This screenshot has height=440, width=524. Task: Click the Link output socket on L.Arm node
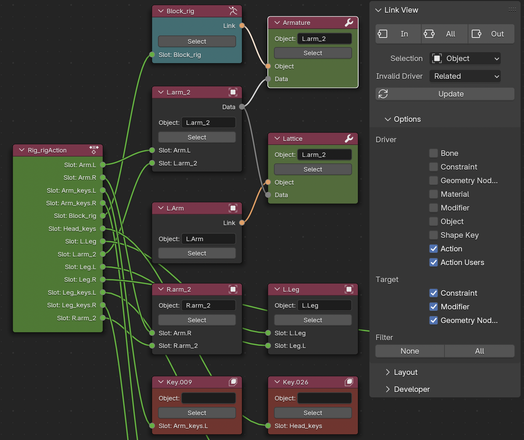coord(242,223)
